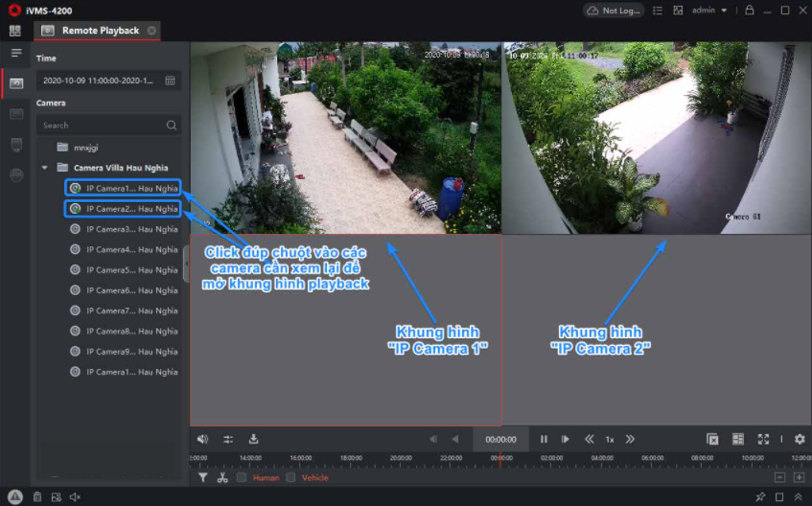
Task: Open the window division layout icon
Action: (x=738, y=439)
